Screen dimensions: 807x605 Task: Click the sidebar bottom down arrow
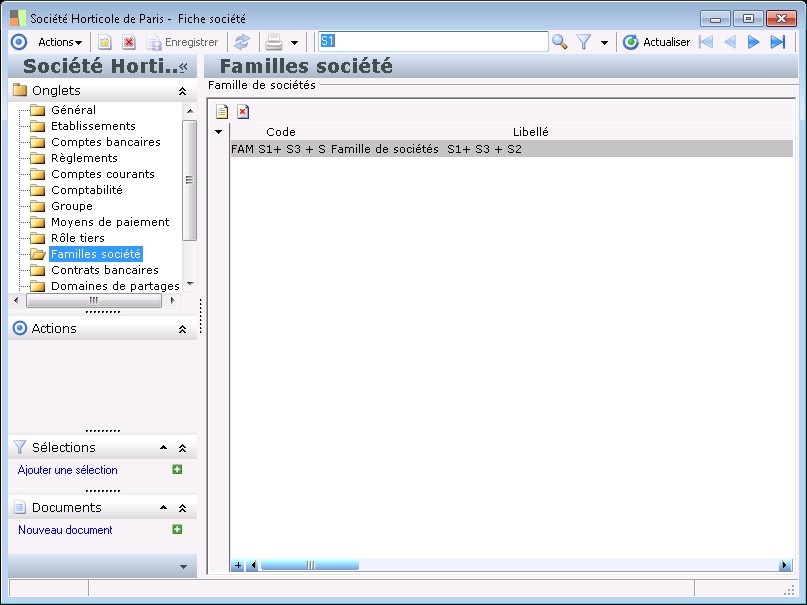(x=183, y=567)
